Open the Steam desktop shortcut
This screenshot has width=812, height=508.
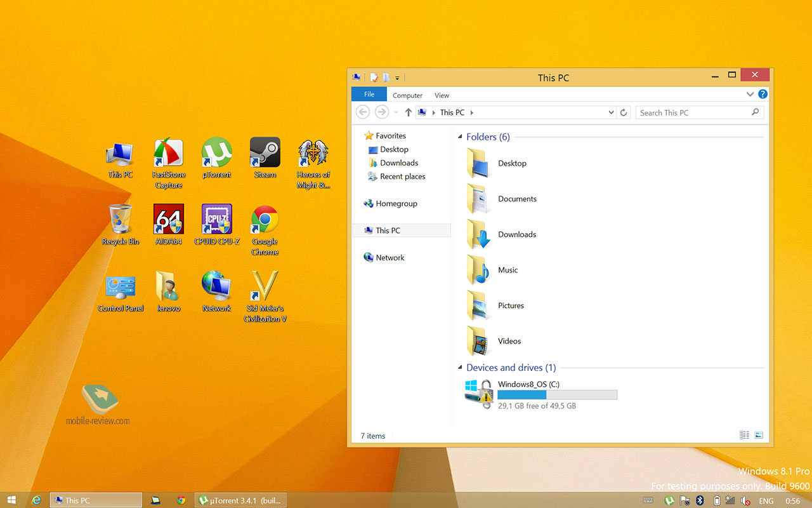[x=265, y=154]
